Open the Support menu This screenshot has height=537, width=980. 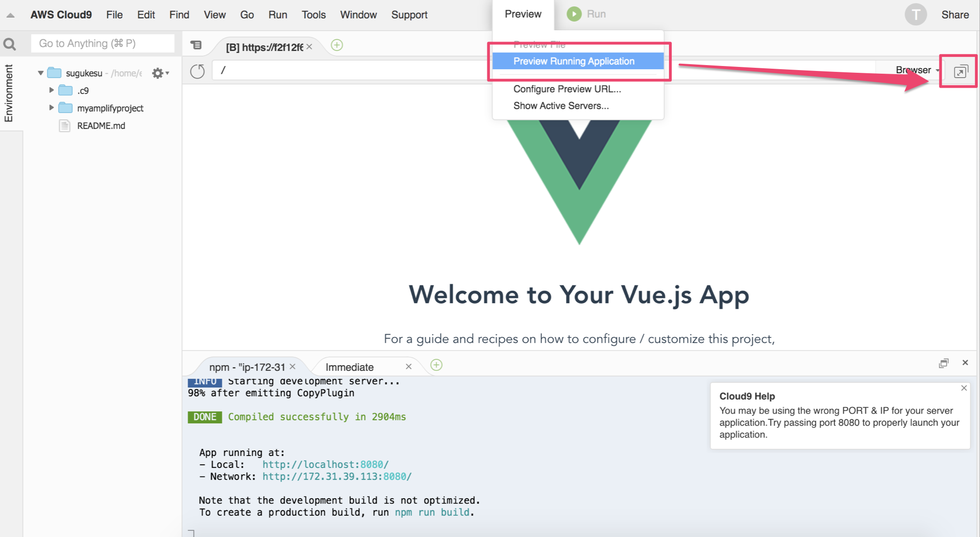pos(409,15)
